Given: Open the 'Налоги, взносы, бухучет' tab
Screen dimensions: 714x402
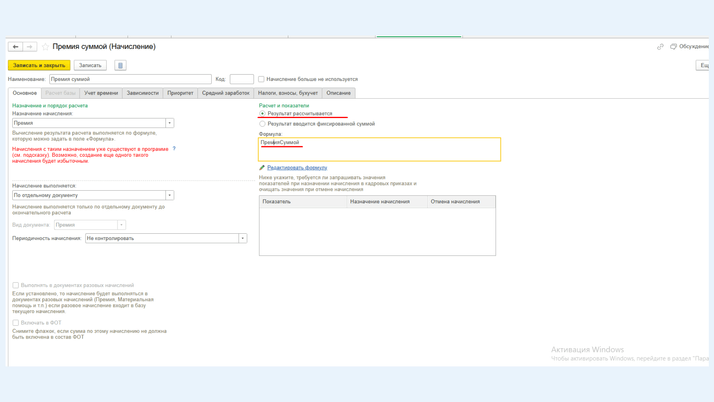Looking at the screenshot, I should 288,93.
